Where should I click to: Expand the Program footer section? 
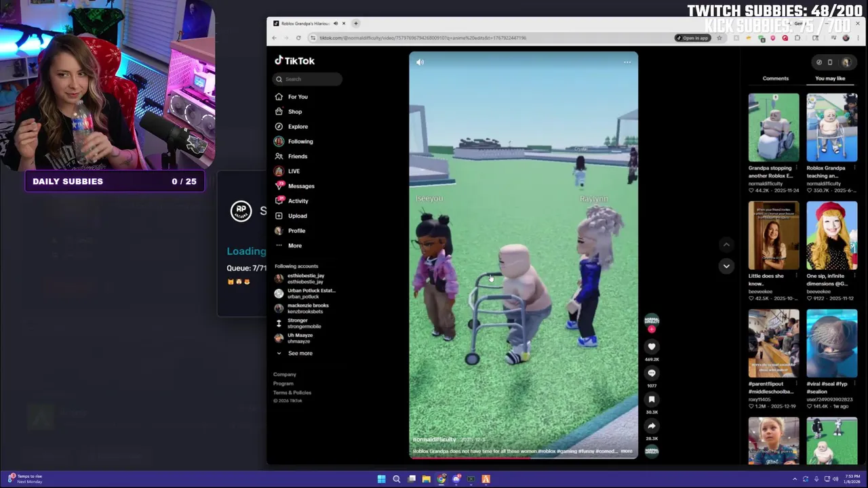tap(283, 384)
